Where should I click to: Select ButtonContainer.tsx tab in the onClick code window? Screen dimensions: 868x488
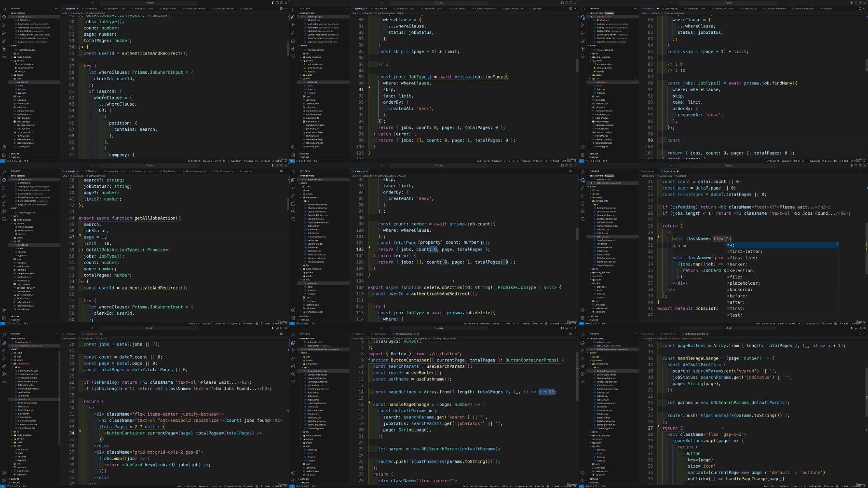[x=695, y=334]
